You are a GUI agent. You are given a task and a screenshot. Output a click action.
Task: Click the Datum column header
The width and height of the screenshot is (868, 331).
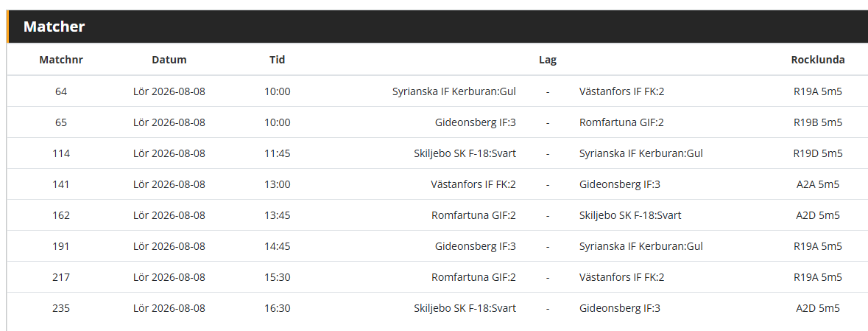(x=169, y=60)
